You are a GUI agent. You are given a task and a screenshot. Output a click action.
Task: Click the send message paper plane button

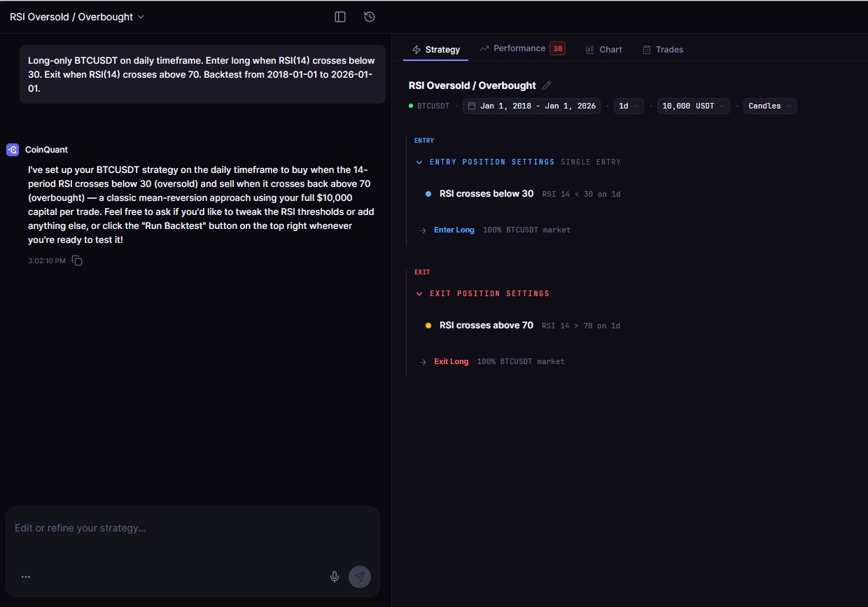[360, 577]
